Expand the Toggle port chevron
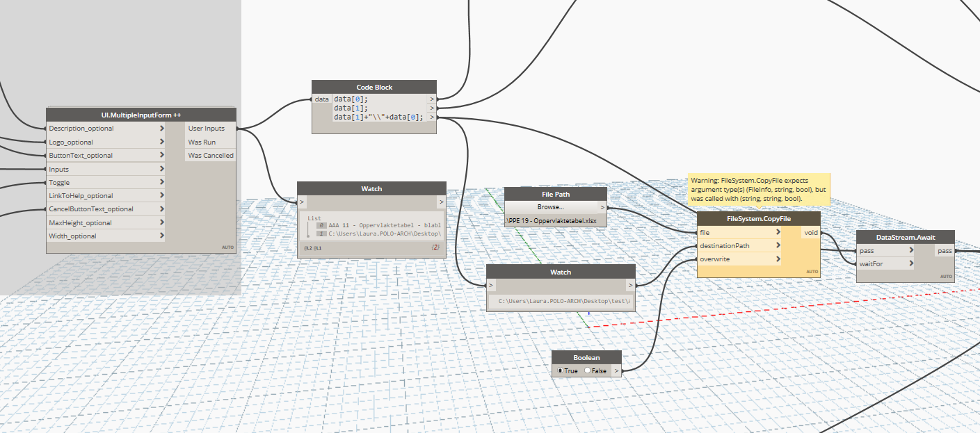Screen dimensions: 980x433 click(x=162, y=183)
